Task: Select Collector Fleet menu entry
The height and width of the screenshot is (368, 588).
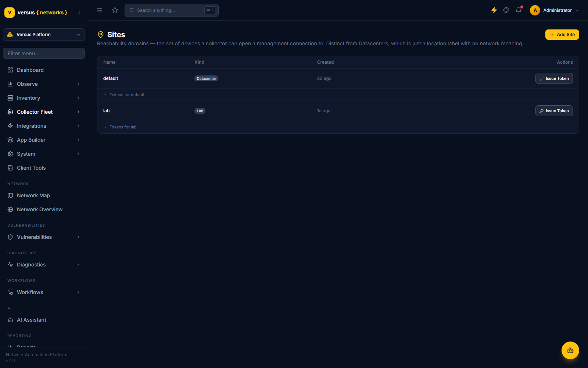Action: [44, 112]
